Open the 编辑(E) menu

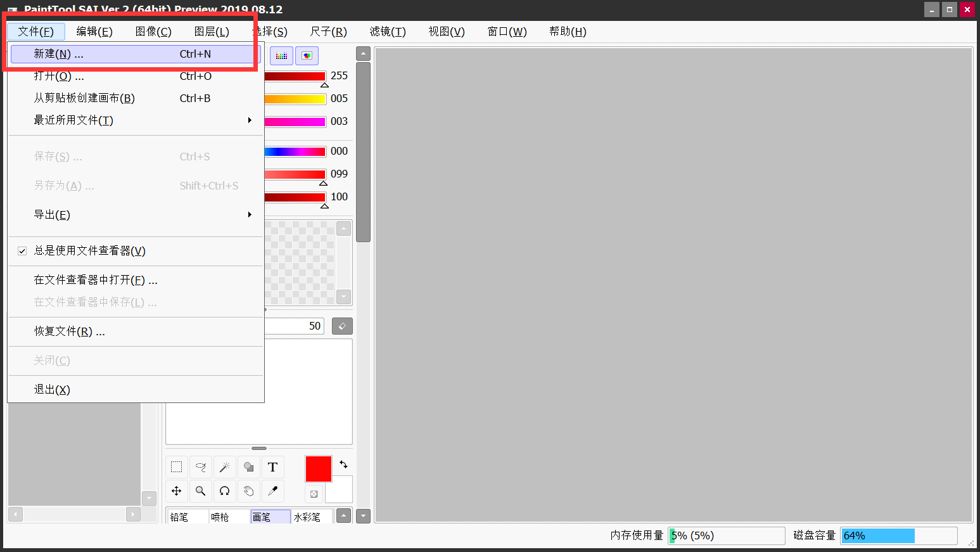click(x=94, y=32)
